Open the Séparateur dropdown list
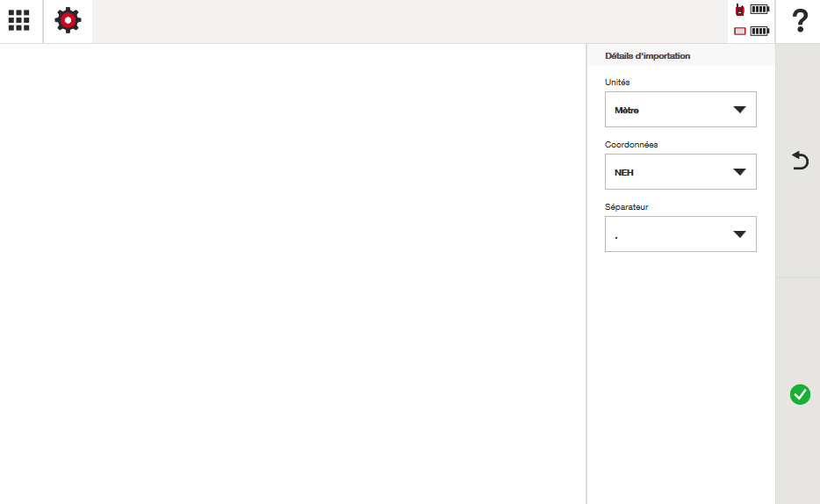This screenshot has width=820, height=504. tap(680, 234)
